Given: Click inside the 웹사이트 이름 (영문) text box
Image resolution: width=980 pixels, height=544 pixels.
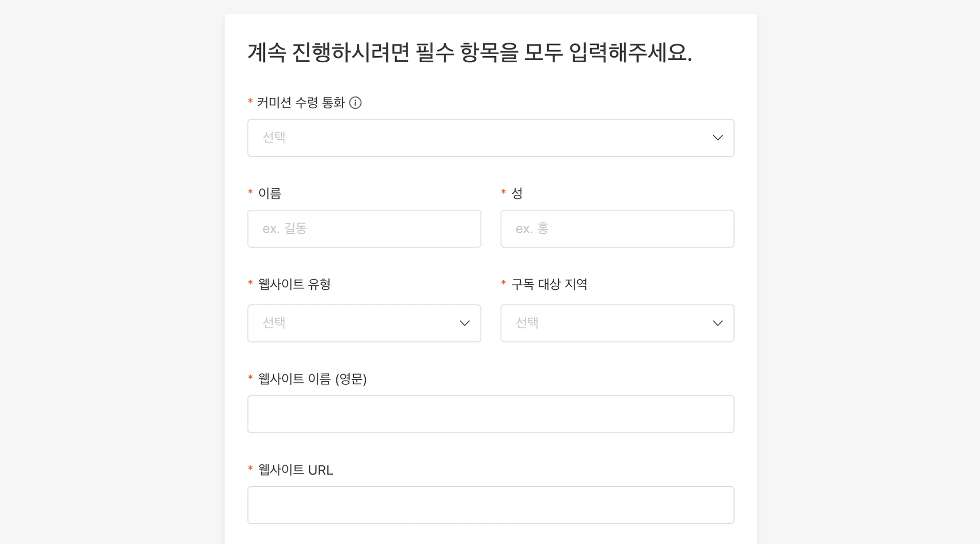Looking at the screenshot, I should click(x=490, y=414).
